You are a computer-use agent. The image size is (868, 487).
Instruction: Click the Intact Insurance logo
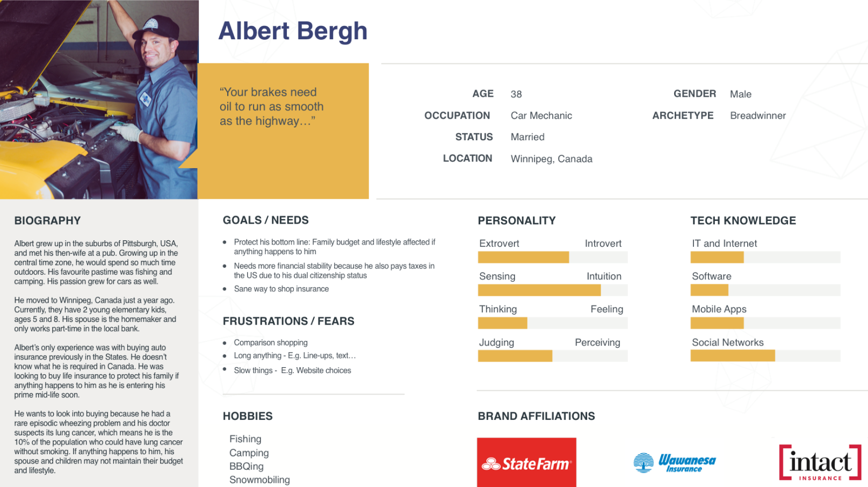point(820,462)
